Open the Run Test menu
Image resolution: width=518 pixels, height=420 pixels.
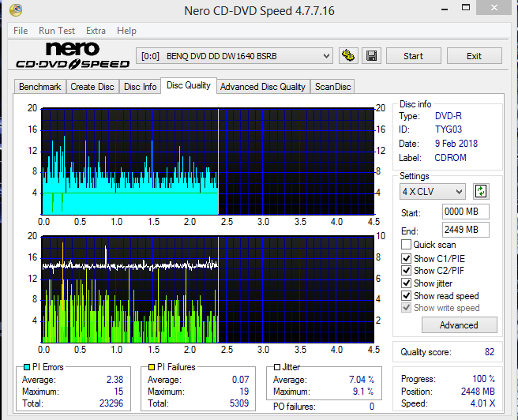pyautogui.click(x=57, y=31)
